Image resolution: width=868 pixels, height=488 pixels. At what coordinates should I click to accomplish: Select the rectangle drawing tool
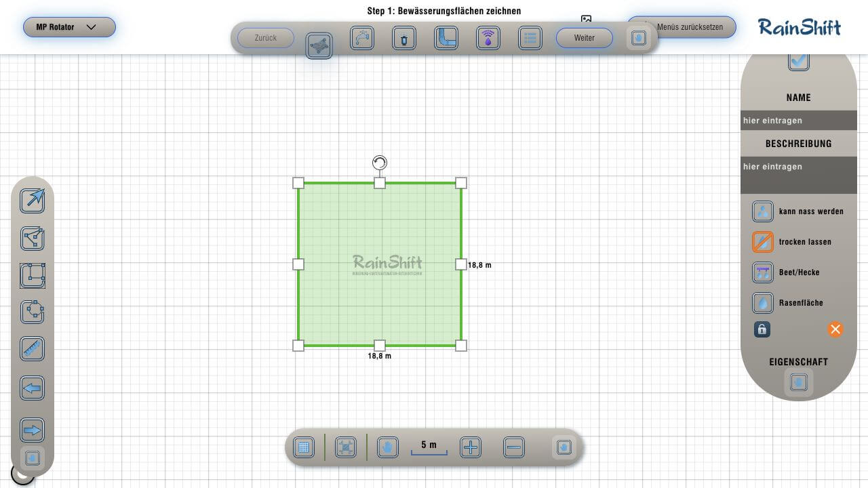click(x=33, y=276)
